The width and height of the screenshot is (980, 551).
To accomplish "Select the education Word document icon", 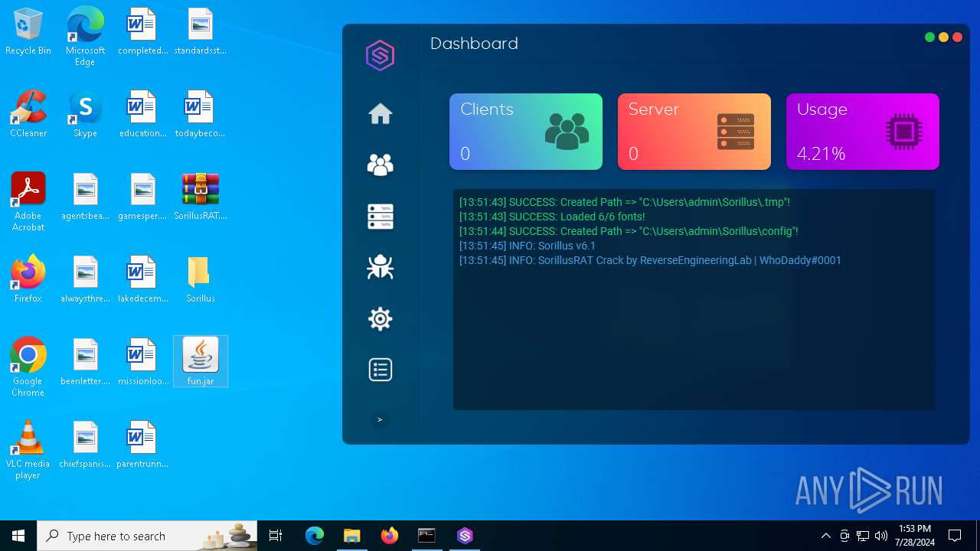I will point(142,114).
